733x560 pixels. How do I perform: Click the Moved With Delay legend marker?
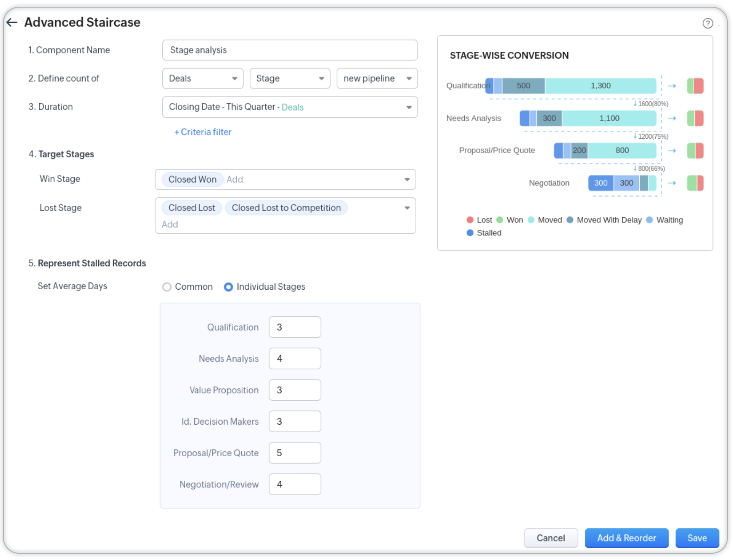tap(570, 220)
